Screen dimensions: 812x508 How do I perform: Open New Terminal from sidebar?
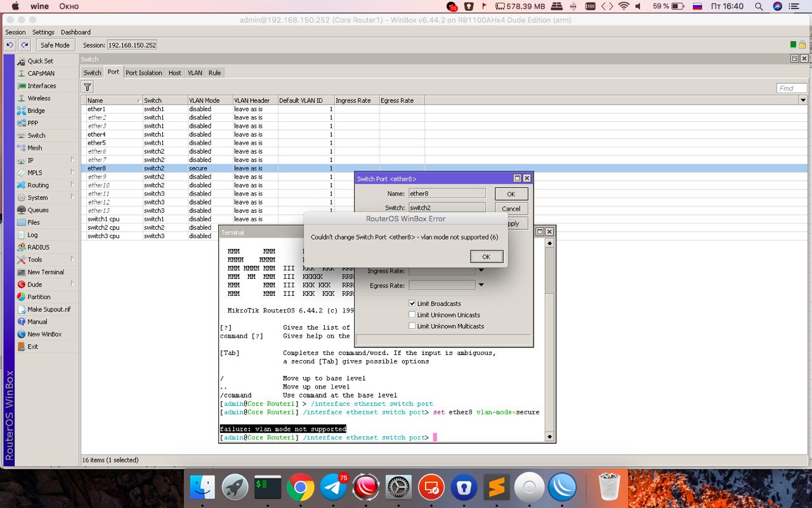coord(46,272)
